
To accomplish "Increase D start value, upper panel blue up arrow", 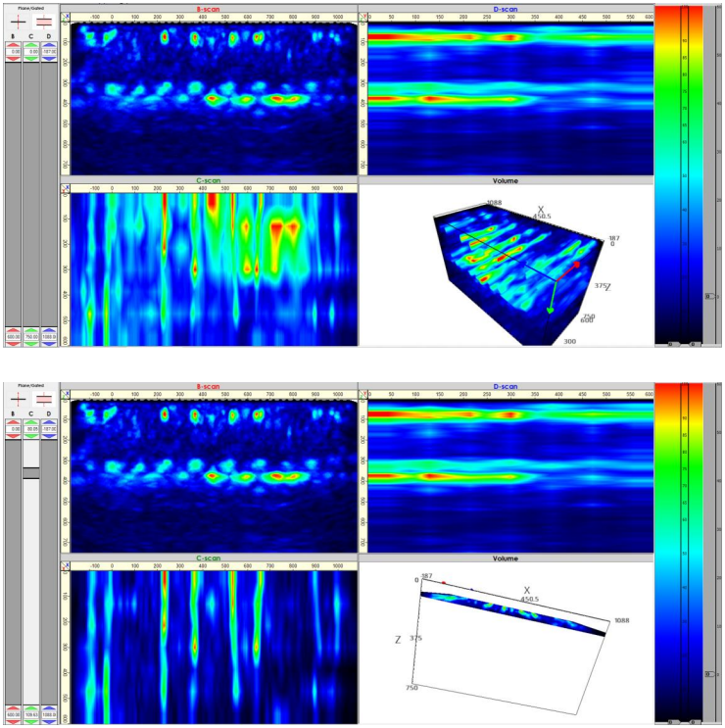I will tap(49, 45).
